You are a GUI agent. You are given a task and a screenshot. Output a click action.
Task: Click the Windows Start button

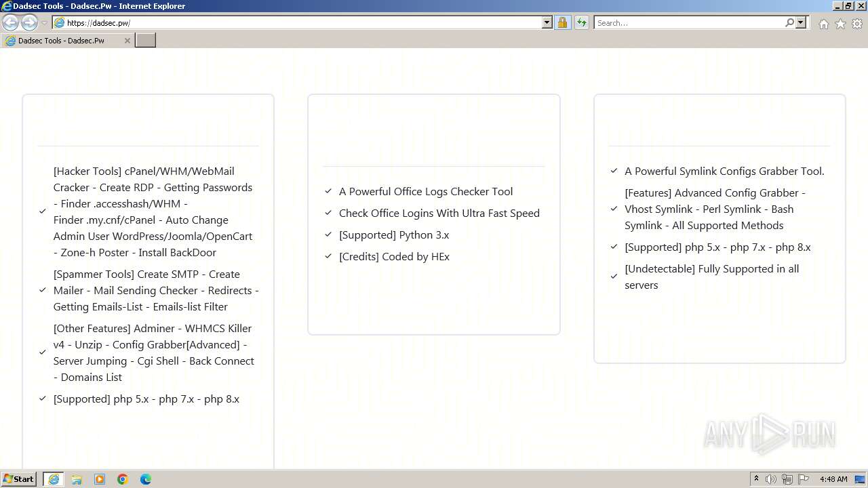pos(19,479)
